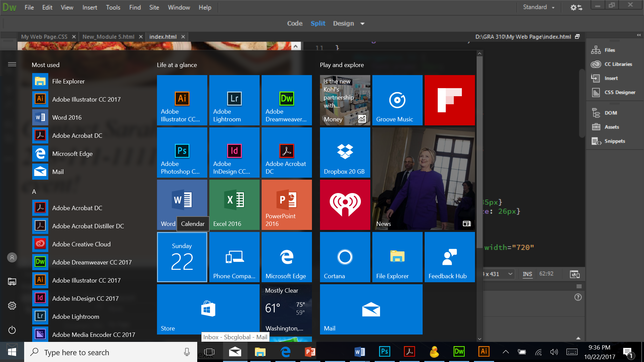Click the Type here to search box

pyautogui.click(x=111, y=352)
